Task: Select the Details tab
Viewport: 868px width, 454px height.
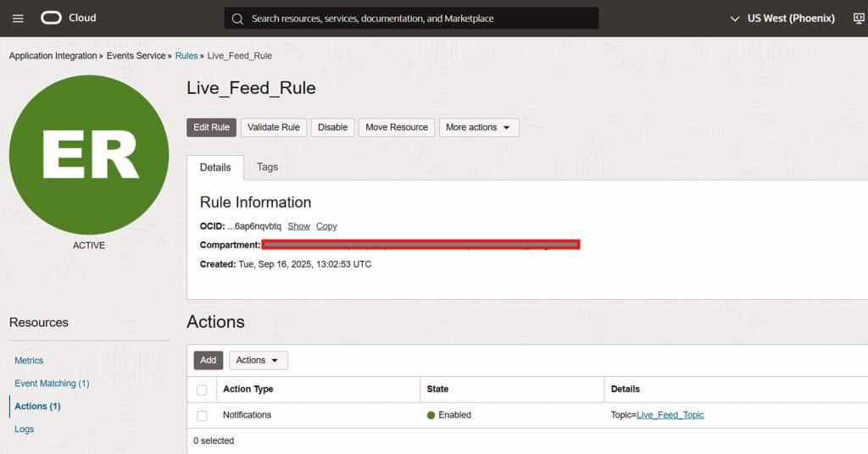Action: (215, 168)
